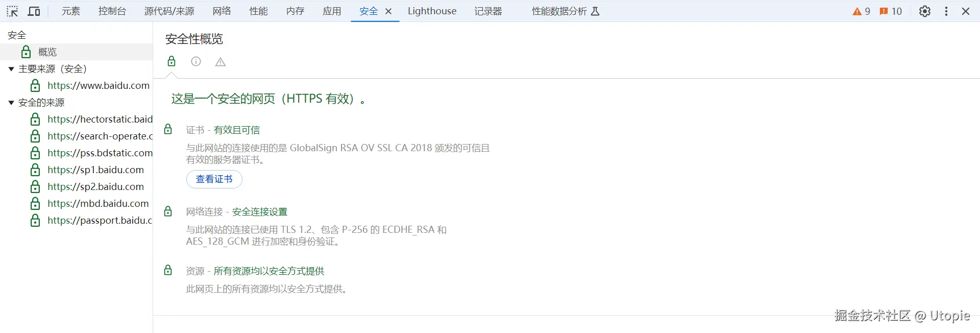Switch to the 应用 tab

332,11
